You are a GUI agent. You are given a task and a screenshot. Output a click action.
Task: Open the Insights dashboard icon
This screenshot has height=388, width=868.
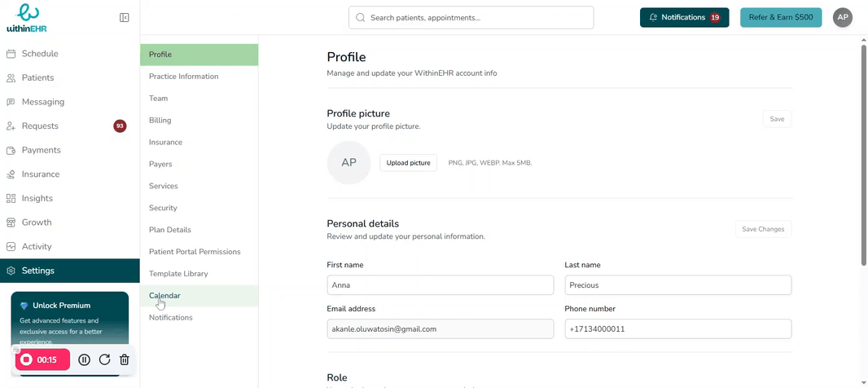tap(11, 198)
